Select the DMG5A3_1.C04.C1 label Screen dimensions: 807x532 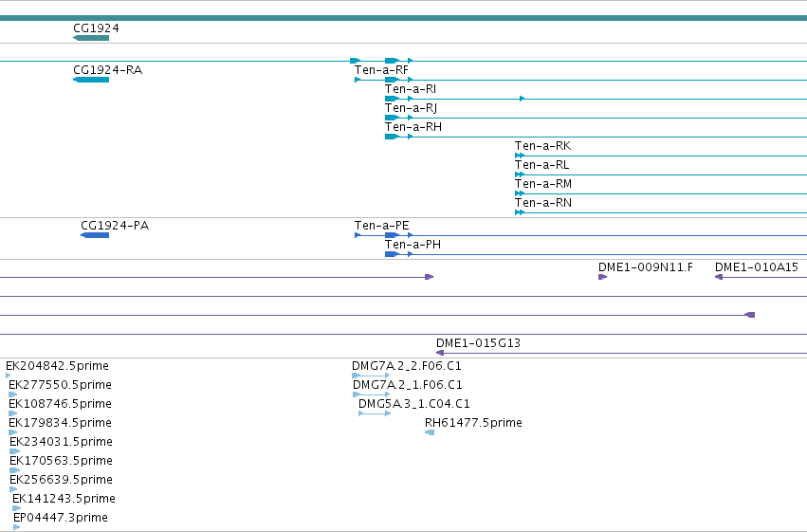[x=414, y=404]
